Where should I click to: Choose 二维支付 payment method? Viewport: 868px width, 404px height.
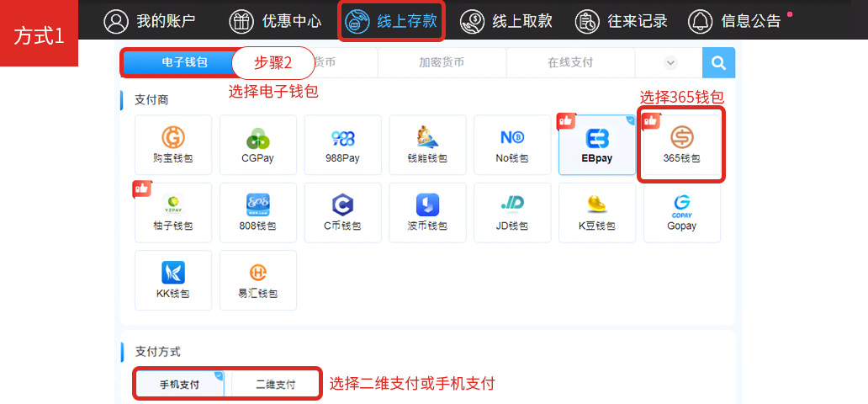275,384
